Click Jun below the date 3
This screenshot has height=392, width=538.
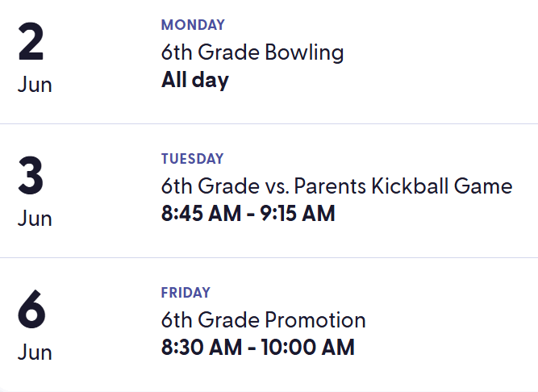tap(35, 219)
